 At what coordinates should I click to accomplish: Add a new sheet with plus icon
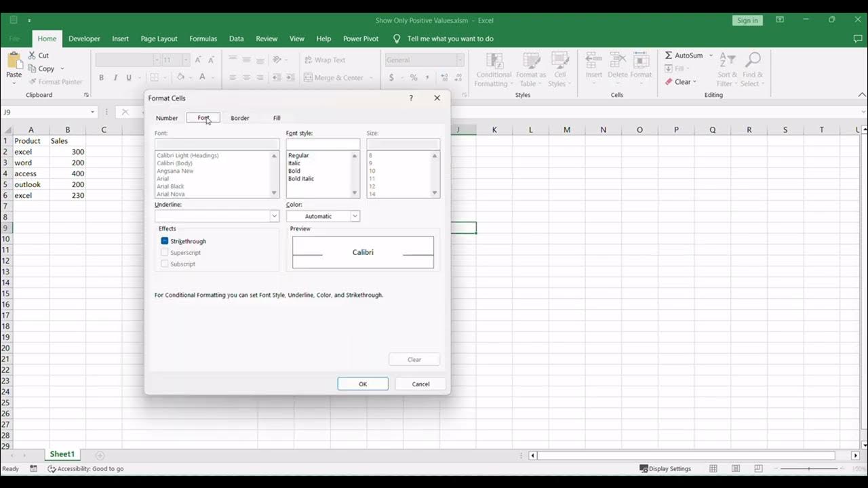(x=100, y=455)
